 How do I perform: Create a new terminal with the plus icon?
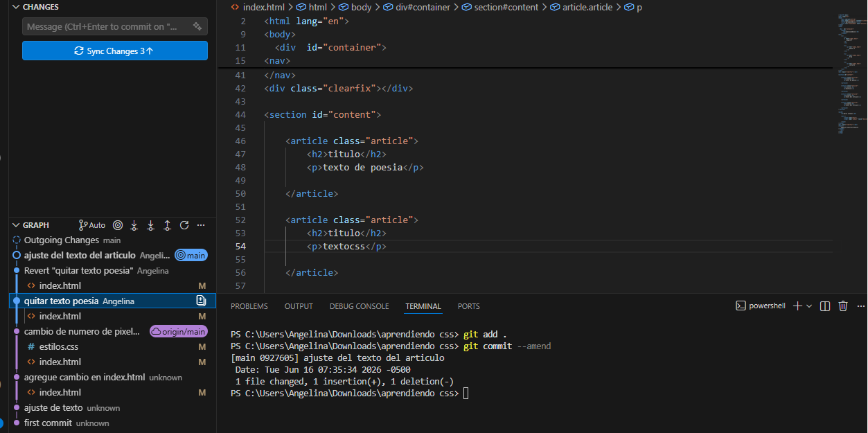click(797, 306)
